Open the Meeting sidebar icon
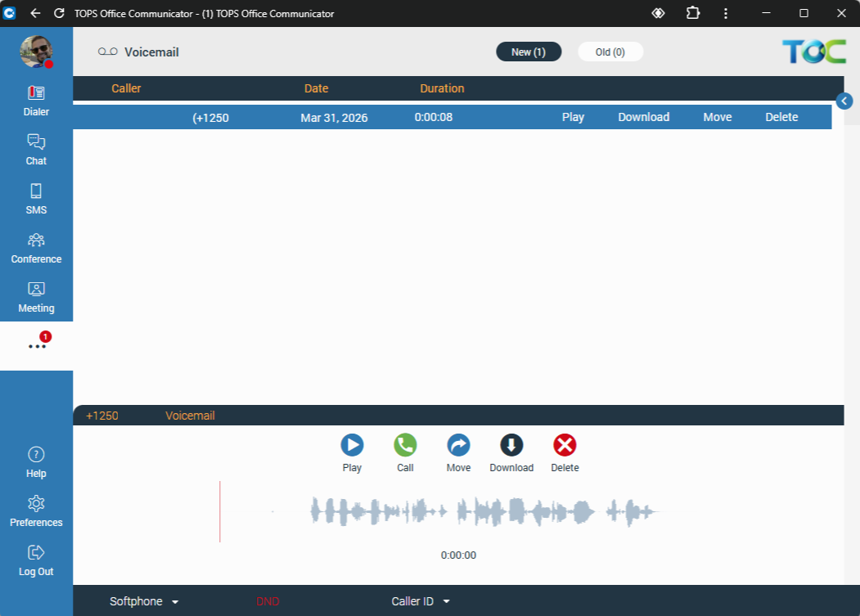This screenshot has height=616, width=860. tap(36, 297)
